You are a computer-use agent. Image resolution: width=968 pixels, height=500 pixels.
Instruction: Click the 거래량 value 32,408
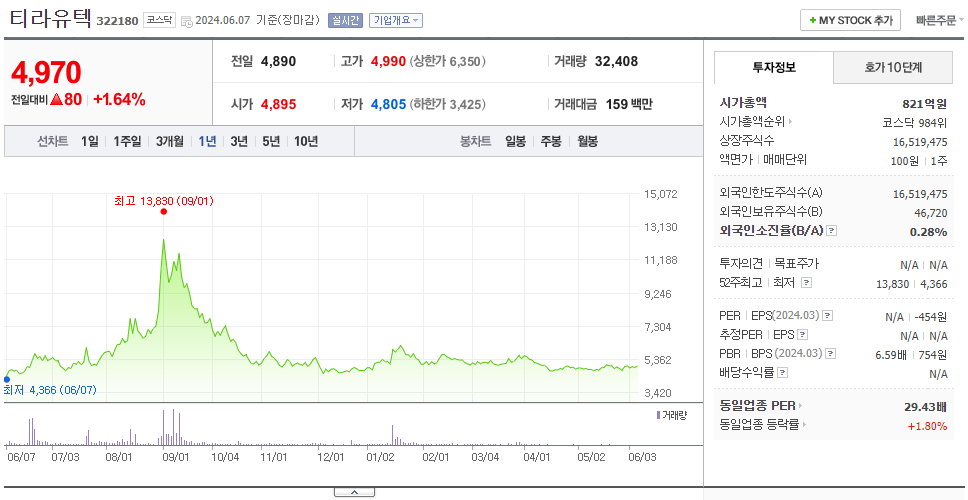(616, 61)
